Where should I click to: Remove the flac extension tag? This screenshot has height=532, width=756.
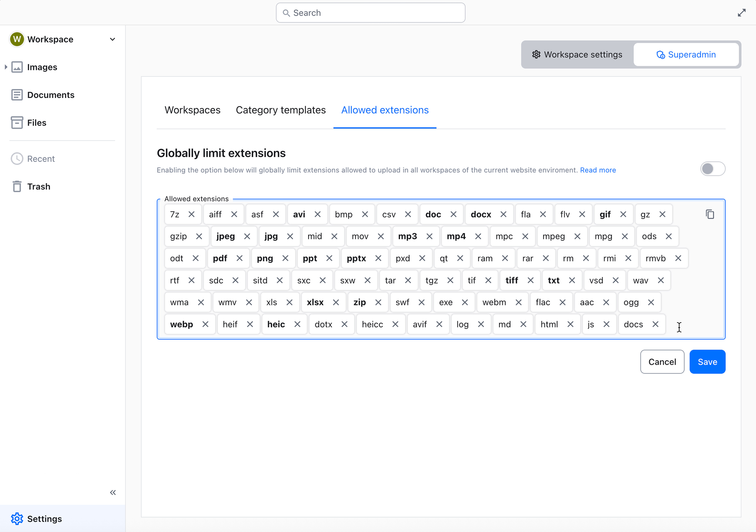pos(562,302)
